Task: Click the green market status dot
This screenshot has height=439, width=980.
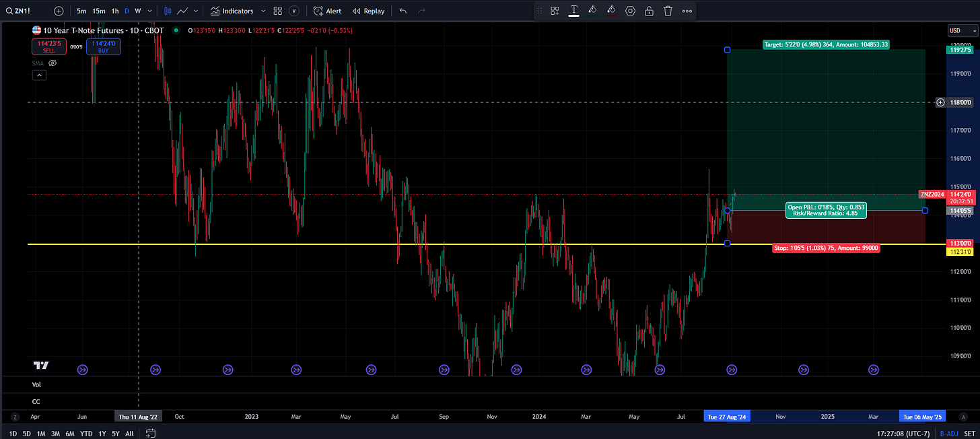Action: pos(176,30)
